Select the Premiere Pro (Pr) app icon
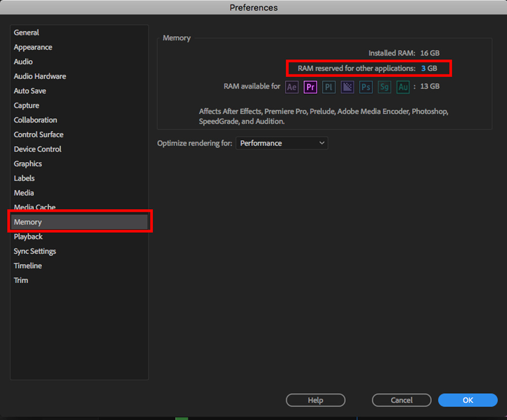This screenshot has height=420, width=507. 310,87
